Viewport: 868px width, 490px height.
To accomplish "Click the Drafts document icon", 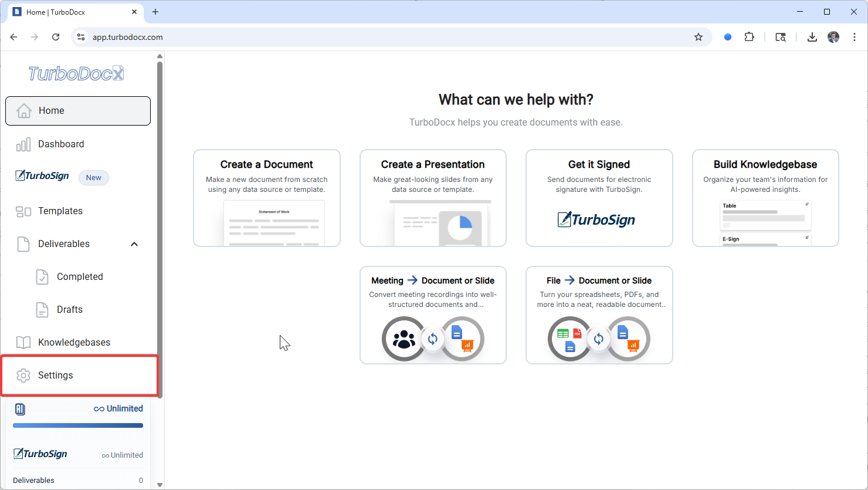I will point(42,310).
